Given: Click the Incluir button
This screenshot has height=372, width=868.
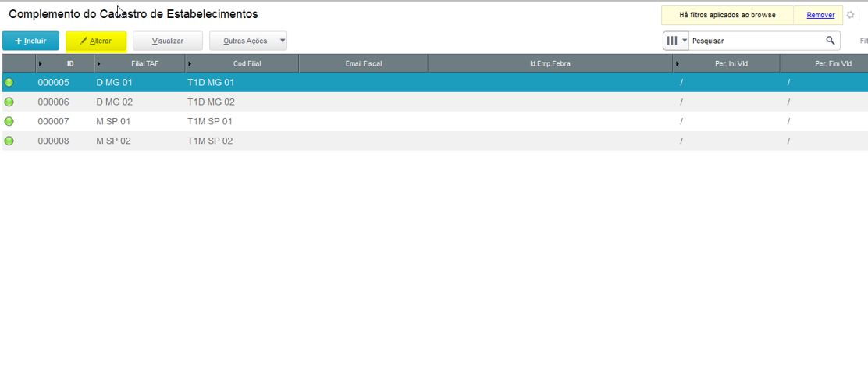Looking at the screenshot, I should (x=31, y=41).
